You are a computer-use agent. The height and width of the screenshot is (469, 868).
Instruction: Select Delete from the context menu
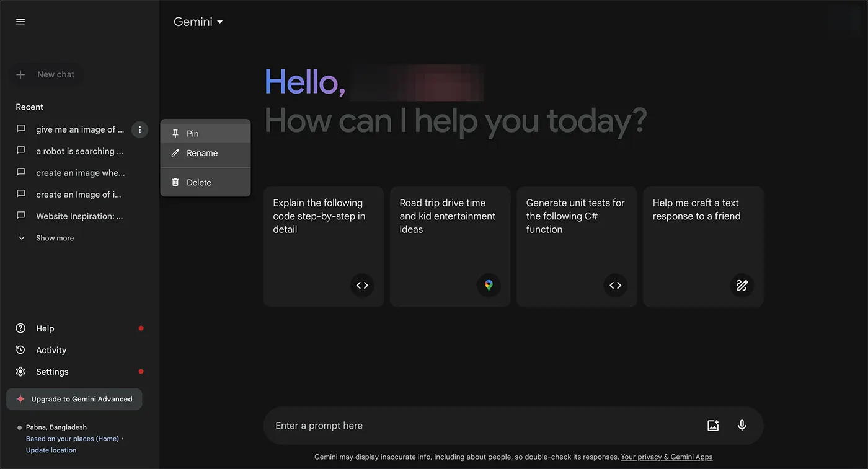pos(205,182)
